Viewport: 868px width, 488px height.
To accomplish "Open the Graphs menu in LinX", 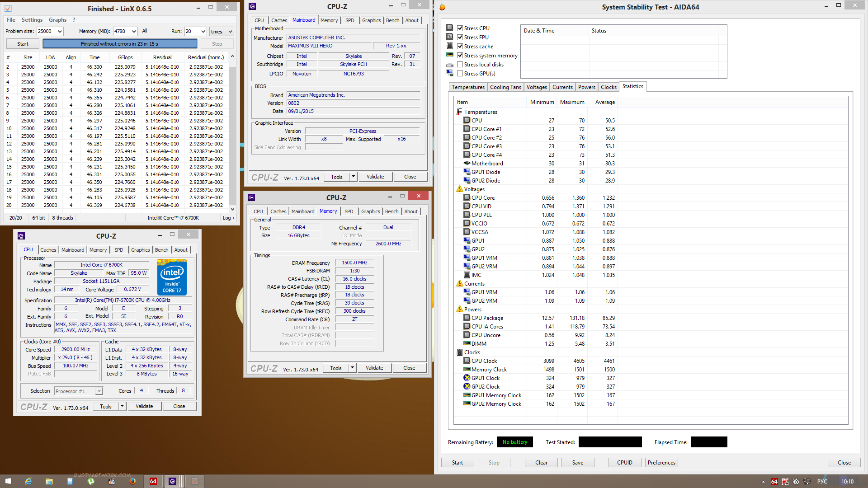I will pyautogui.click(x=57, y=20).
